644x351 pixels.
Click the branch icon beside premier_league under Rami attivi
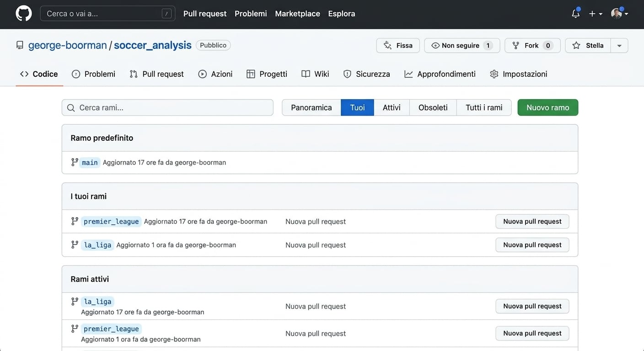point(75,329)
